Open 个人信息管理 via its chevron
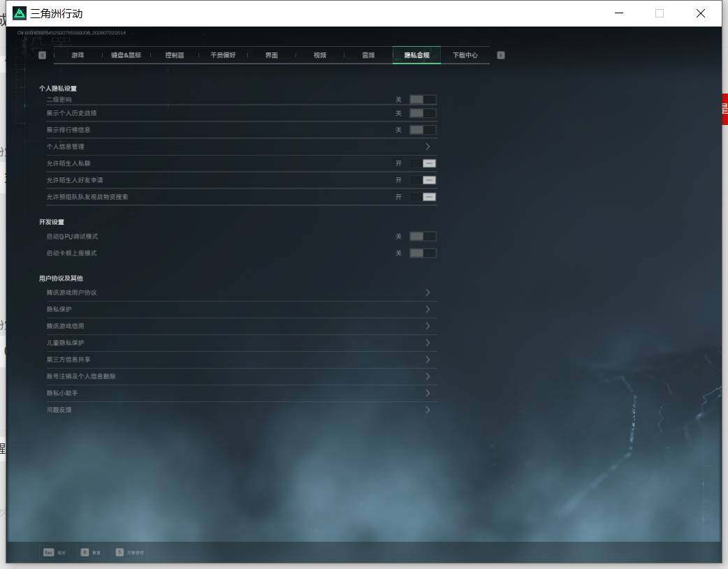The height and width of the screenshot is (569, 728). (x=428, y=147)
